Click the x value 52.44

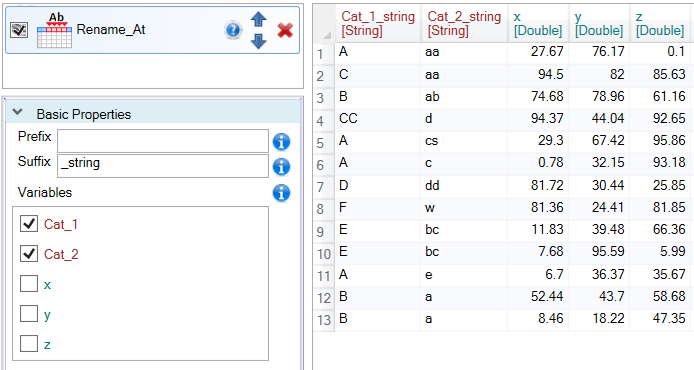coord(538,296)
